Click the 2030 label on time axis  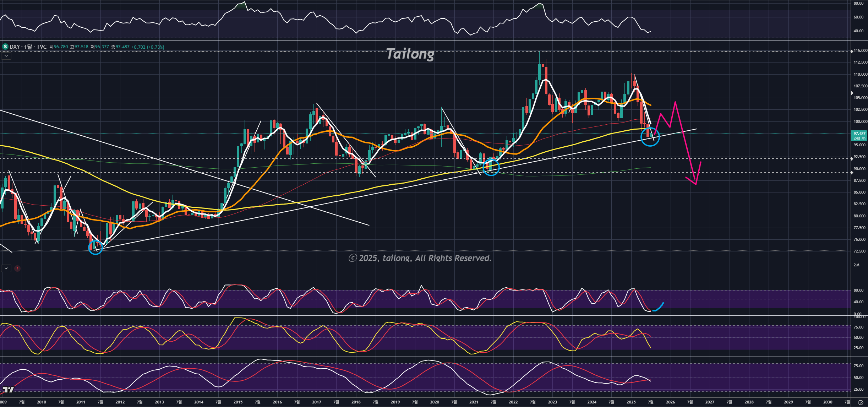click(x=828, y=402)
